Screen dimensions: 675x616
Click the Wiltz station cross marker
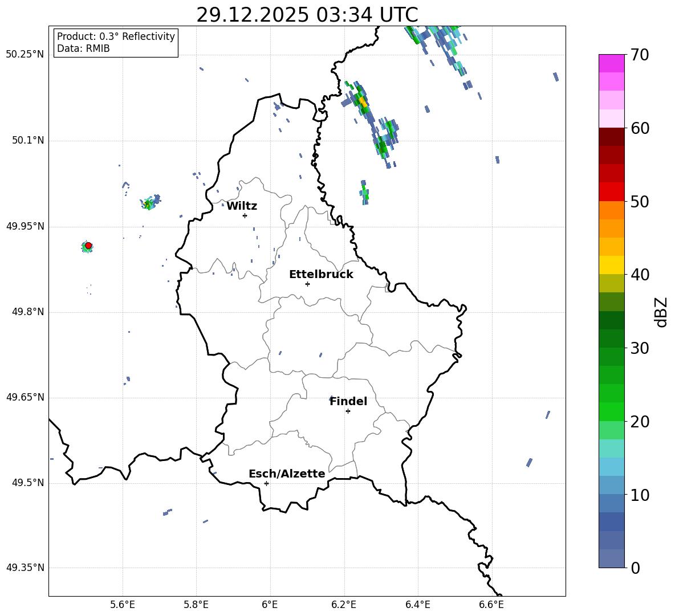tap(245, 215)
